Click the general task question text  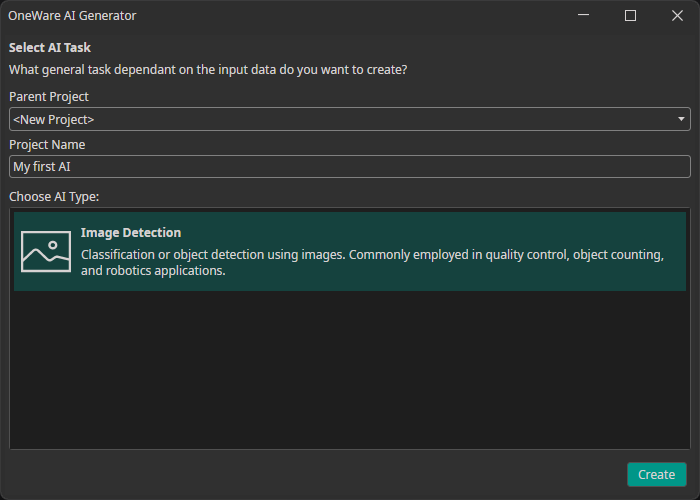(x=208, y=70)
